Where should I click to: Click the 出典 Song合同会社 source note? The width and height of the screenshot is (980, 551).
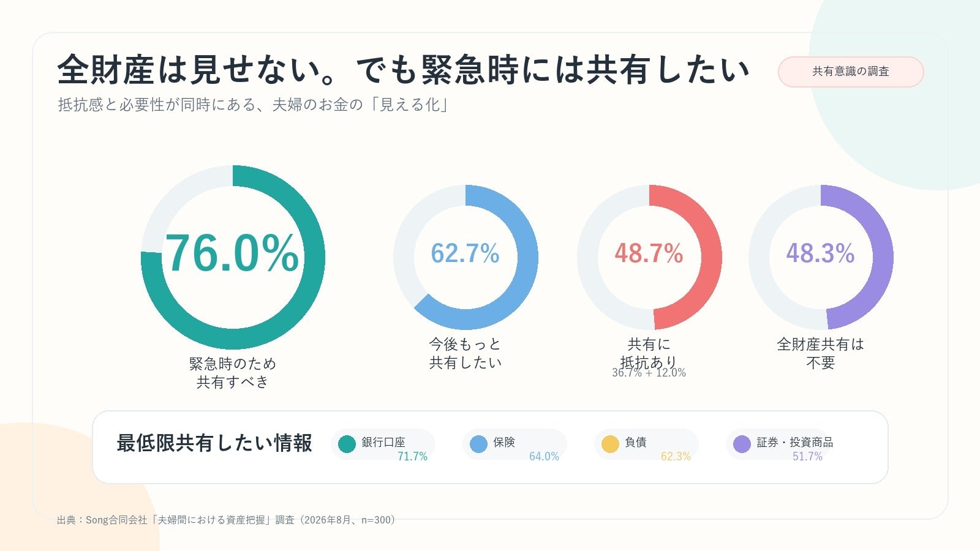227,520
